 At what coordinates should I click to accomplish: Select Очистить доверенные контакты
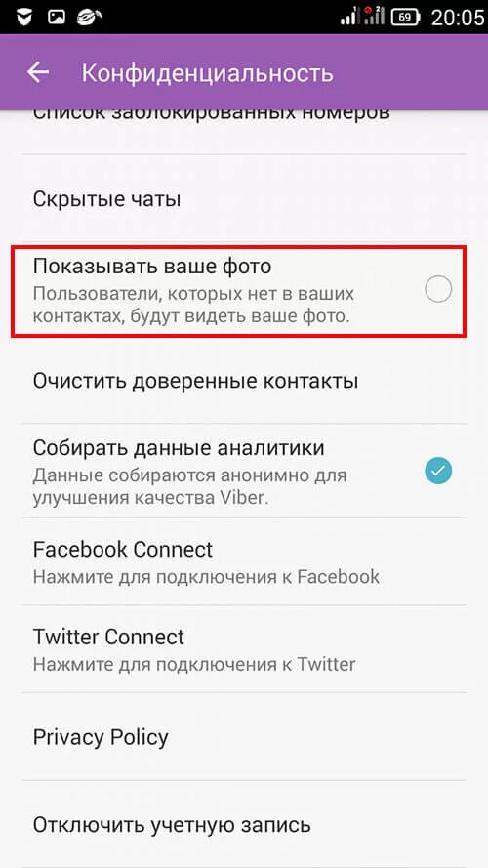coord(244,381)
